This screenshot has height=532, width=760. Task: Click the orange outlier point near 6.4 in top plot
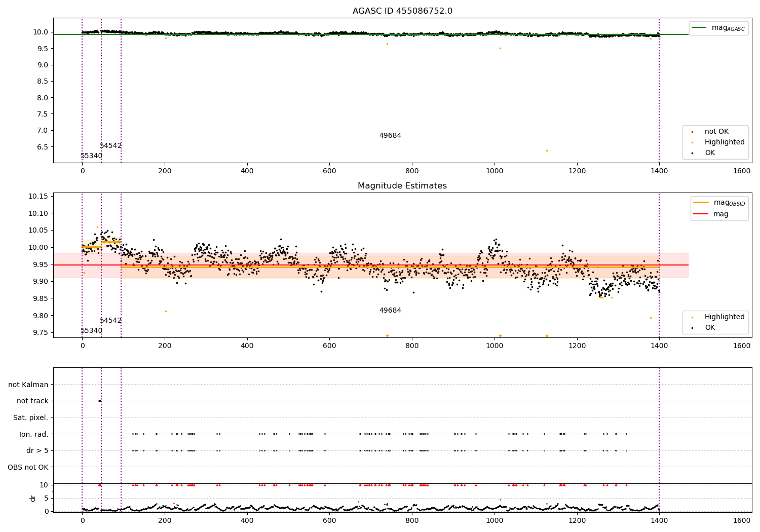click(x=547, y=150)
